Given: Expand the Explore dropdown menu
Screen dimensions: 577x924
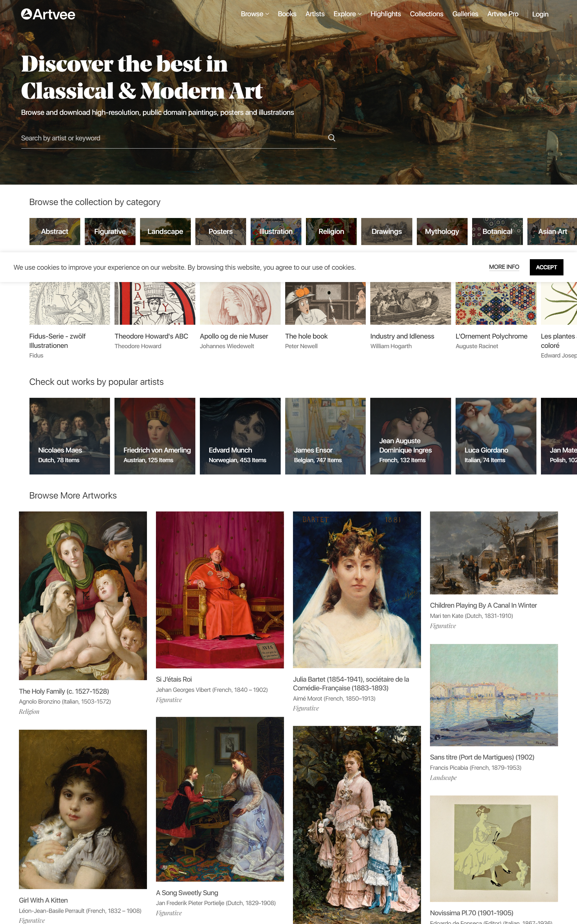Looking at the screenshot, I should [347, 14].
